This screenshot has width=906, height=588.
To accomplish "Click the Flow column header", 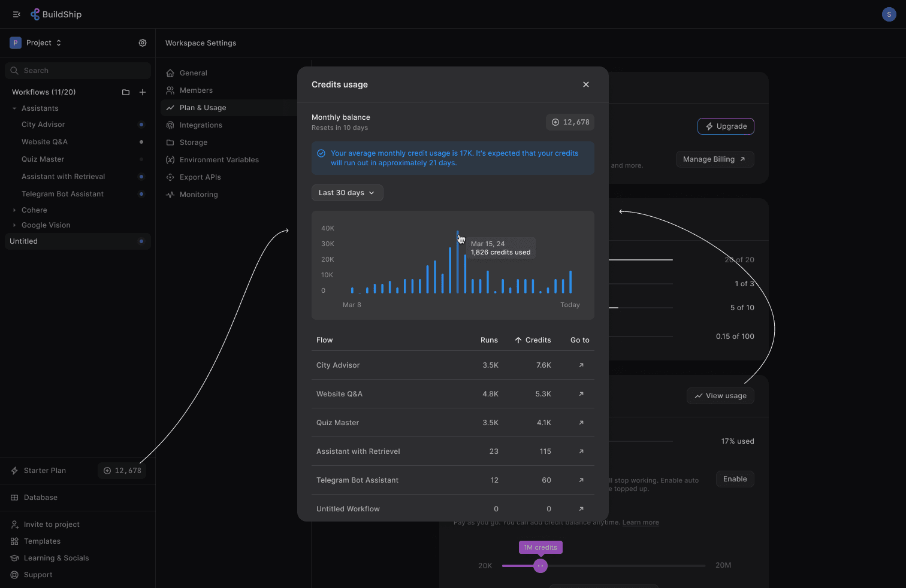I will coord(324,340).
